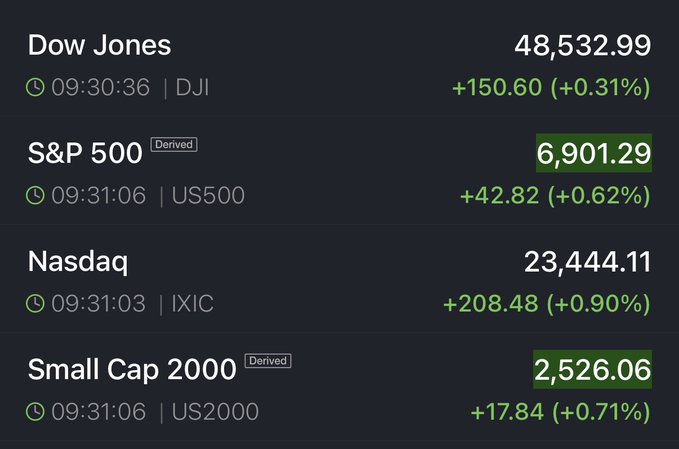The width and height of the screenshot is (679, 449).
Task: Click the clock icon in the Dow Jones row
Action: pyautogui.click(x=35, y=88)
